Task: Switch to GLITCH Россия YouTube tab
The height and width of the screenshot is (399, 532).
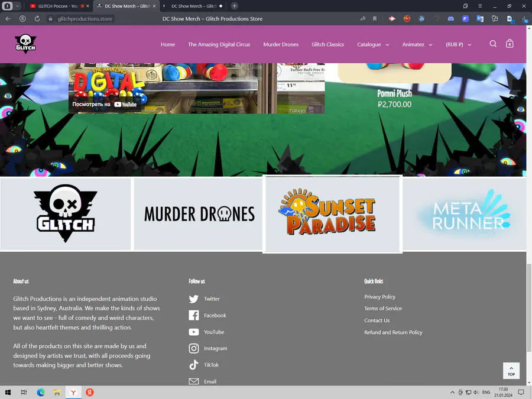Action: pyautogui.click(x=58, y=6)
